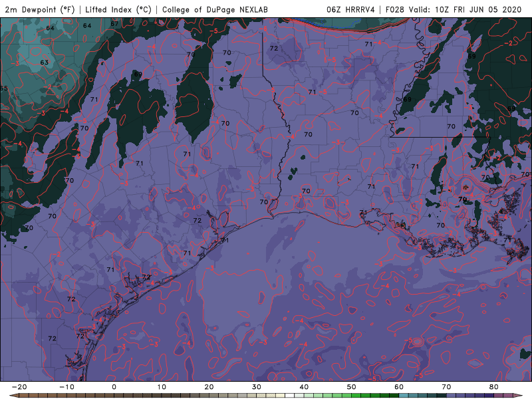Click the colorbar tick label '-20'
The height and width of the screenshot is (399, 532).
19,387
